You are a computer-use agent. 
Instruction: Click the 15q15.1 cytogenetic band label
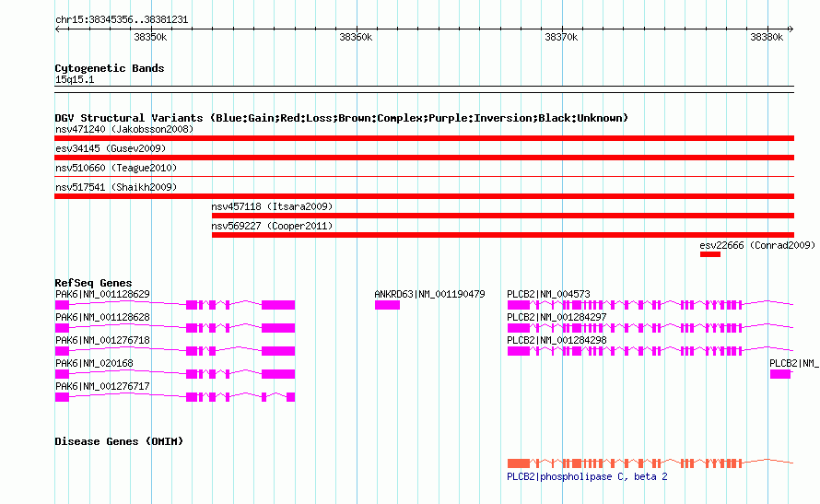(75, 79)
